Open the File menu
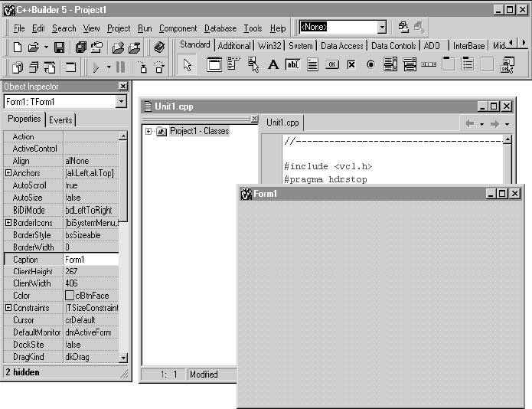 pos(19,28)
